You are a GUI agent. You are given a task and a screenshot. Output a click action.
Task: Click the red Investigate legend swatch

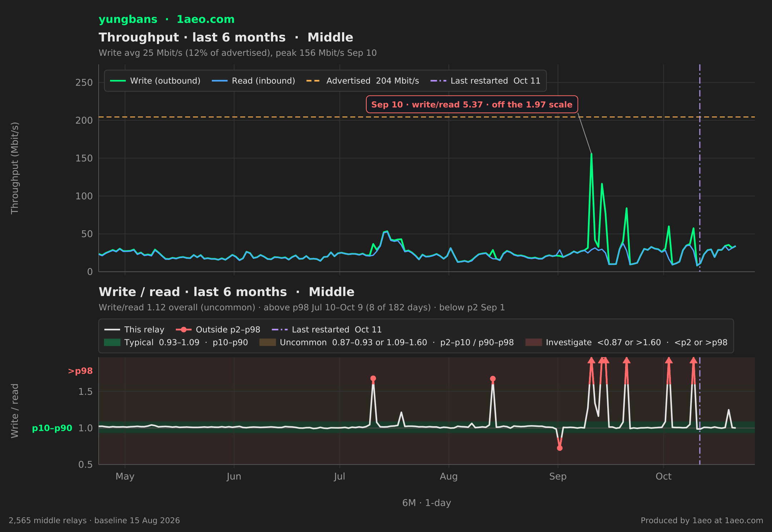(x=534, y=343)
